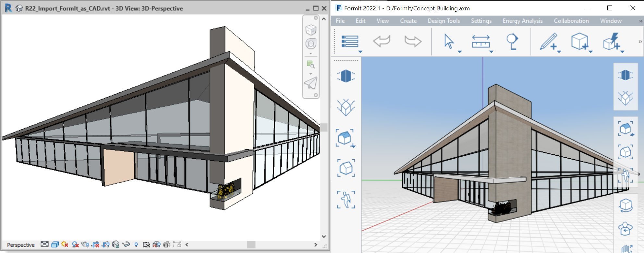Expand the FormIt menu bar overflow chevron
The image size is (644, 253).
coord(640,21)
